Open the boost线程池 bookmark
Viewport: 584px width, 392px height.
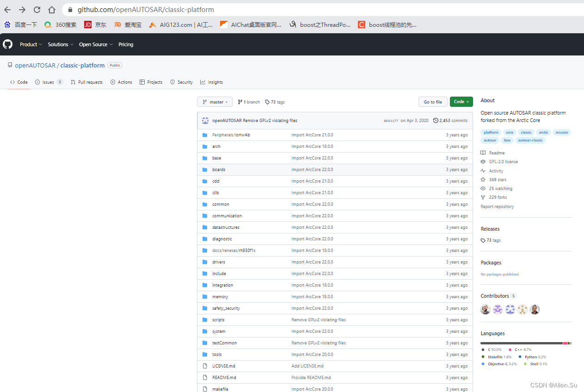387,25
